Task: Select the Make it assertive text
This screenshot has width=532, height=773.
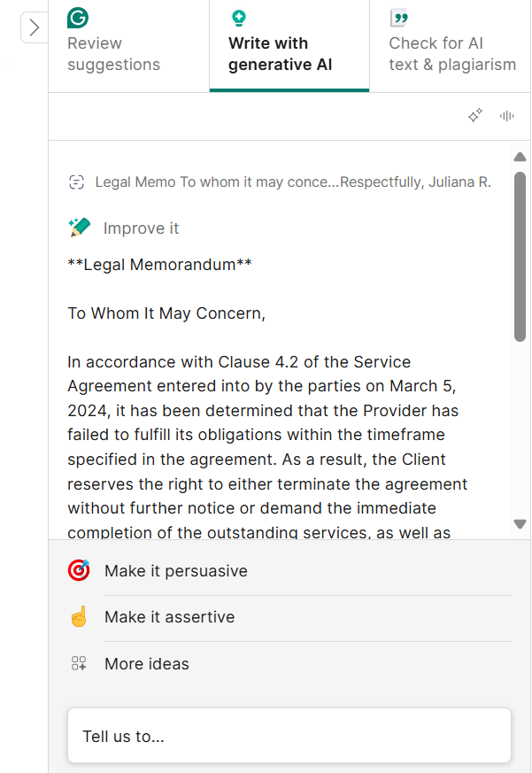Action: tap(169, 617)
